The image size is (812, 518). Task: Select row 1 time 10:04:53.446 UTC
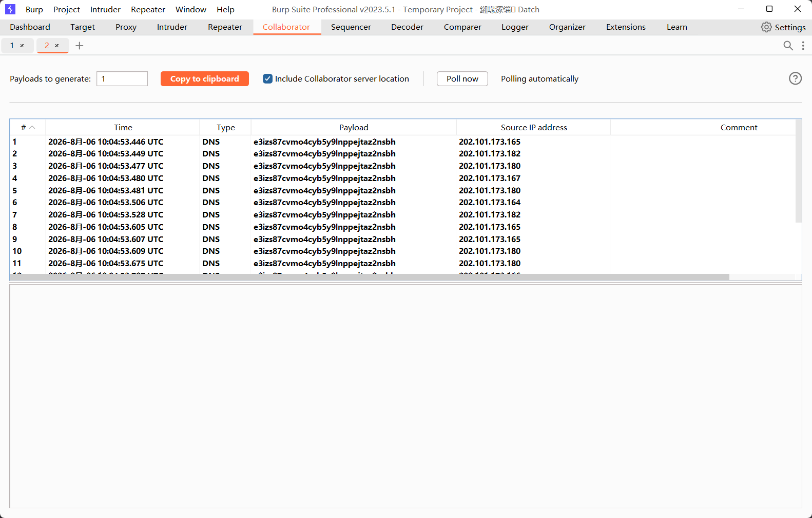(106, 142)
